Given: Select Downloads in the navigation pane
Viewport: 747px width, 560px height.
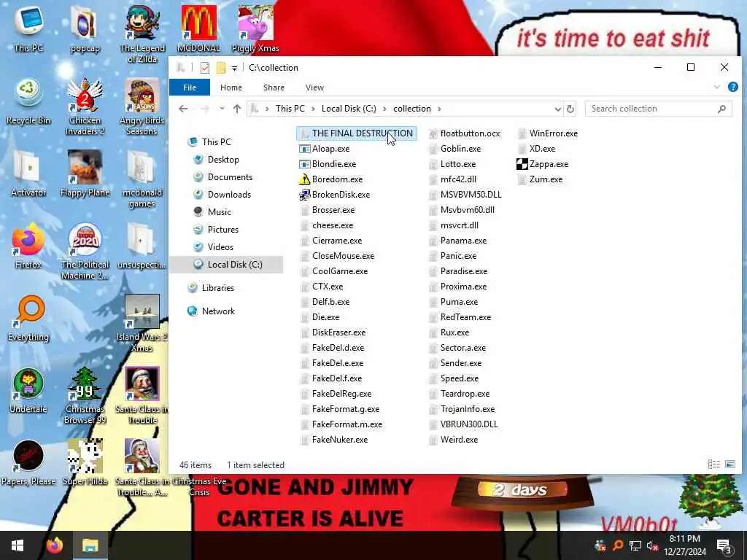Looking at the screenshot, I should [228, 194].
